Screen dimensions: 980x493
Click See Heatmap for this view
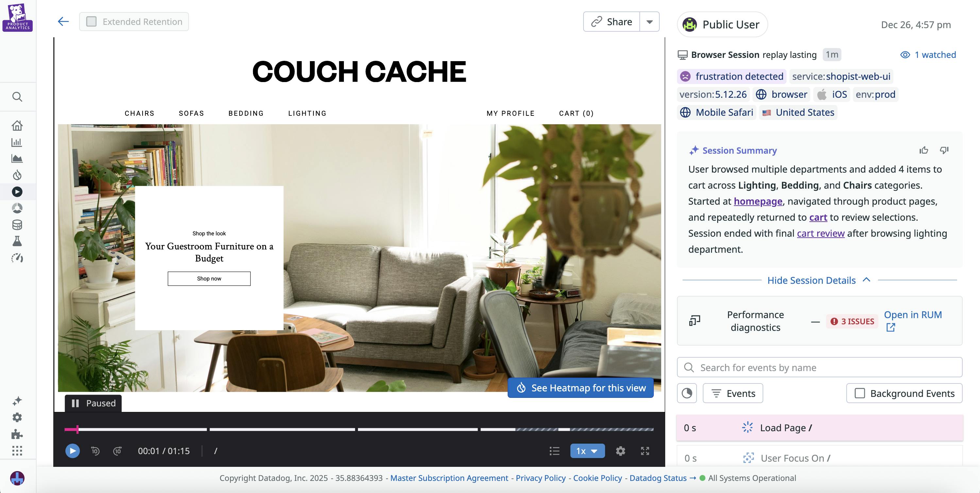point(581,388)
